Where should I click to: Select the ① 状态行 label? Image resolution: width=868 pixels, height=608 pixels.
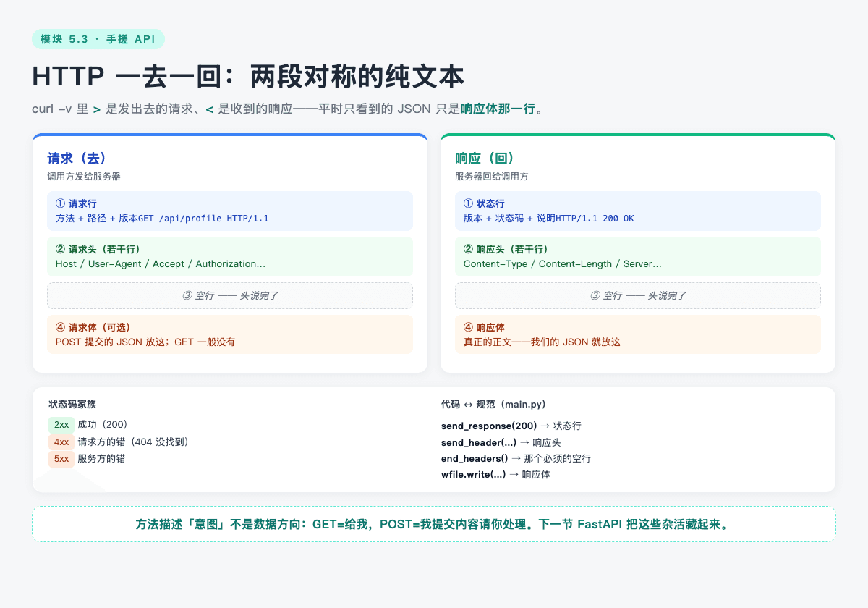pyautogui.click(x=485, y=203)
